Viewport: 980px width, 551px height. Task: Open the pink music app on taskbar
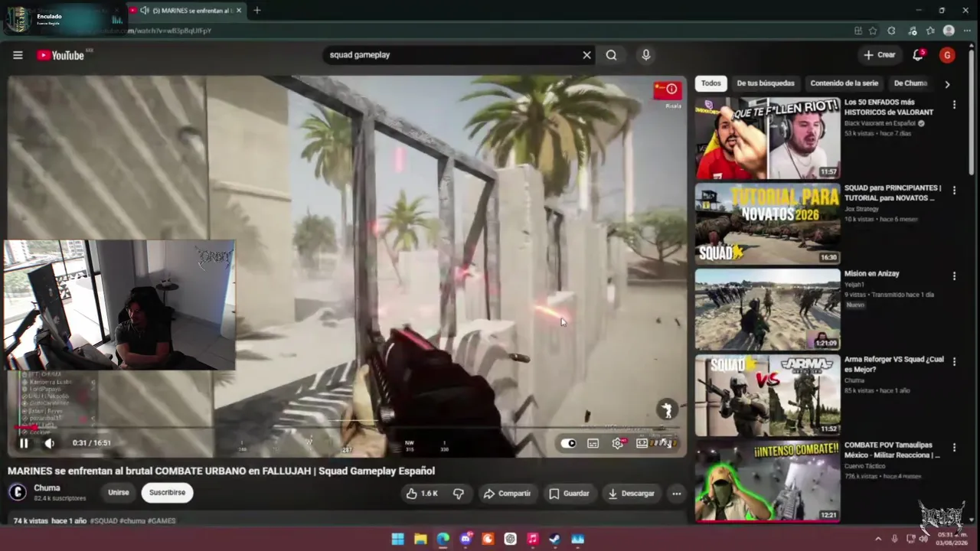pos(533,539)
